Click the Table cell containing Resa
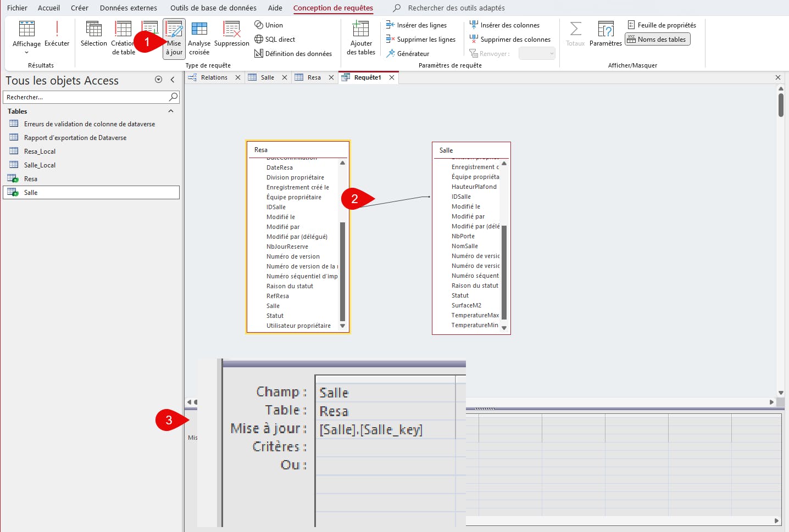 [x=386, y=411]
